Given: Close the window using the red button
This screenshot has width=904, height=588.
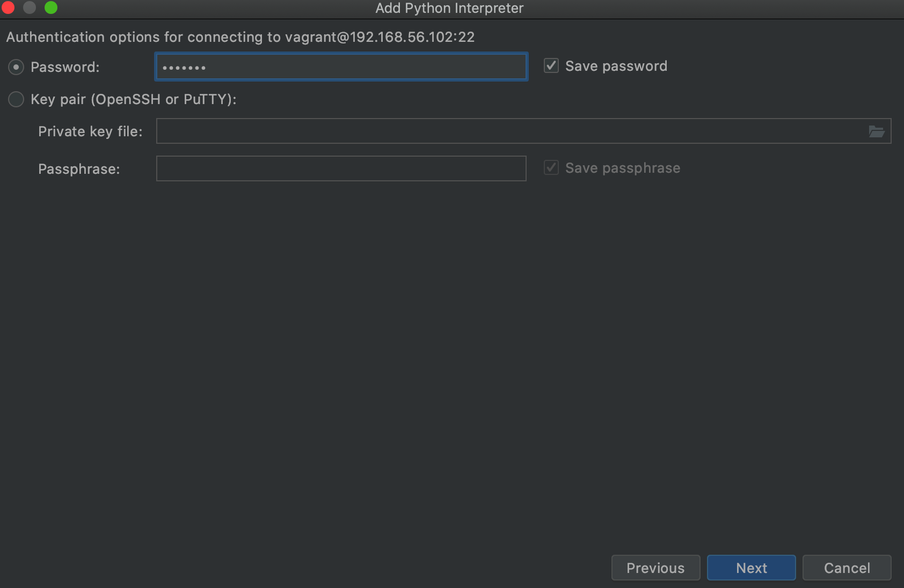Looking at the screenshot, I should (x=8, y=8).
